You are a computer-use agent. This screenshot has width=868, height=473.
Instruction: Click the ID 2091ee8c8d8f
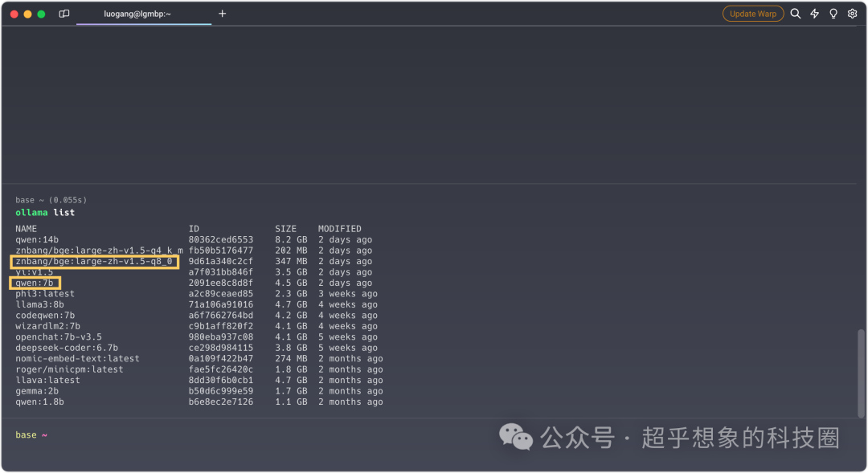[x=221, y=283]
